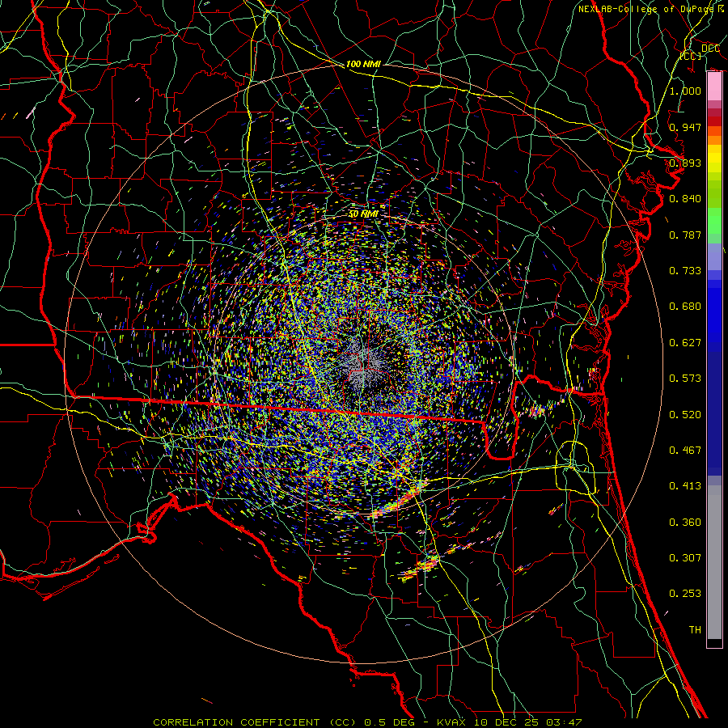This screenshot has height=728, width=728.
Task: Click the 0.840 color scale value
Action: (685, 199)
